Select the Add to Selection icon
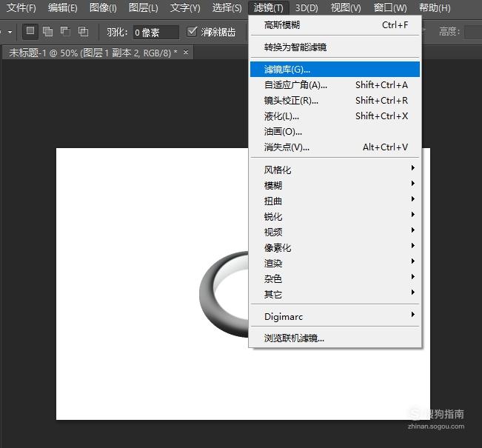 click(47, 31)
